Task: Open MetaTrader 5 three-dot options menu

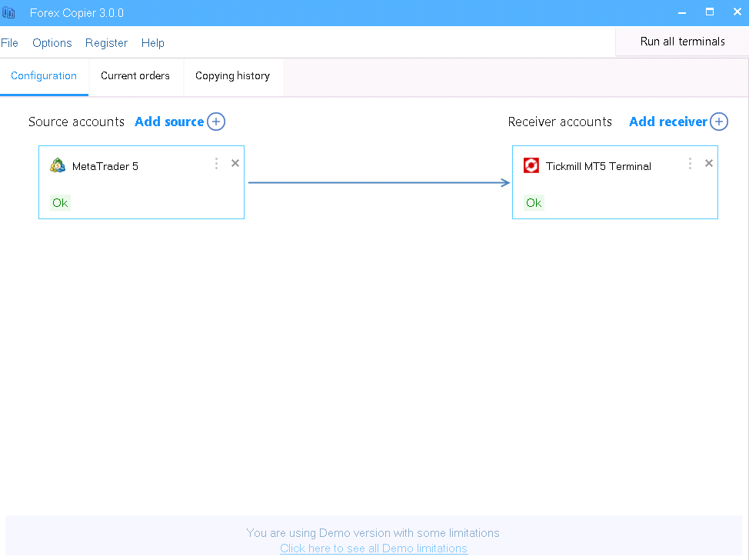Action: (x=216, y=163)
